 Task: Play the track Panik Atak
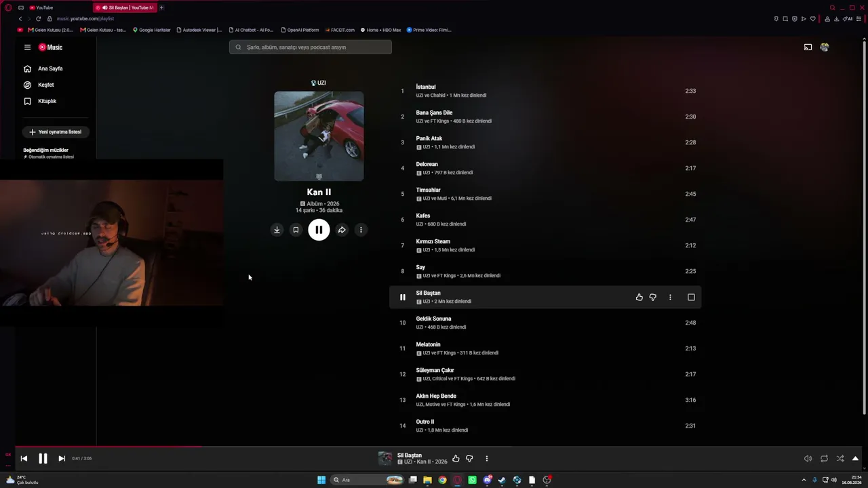pyautogui.click(x=429, y=138)
